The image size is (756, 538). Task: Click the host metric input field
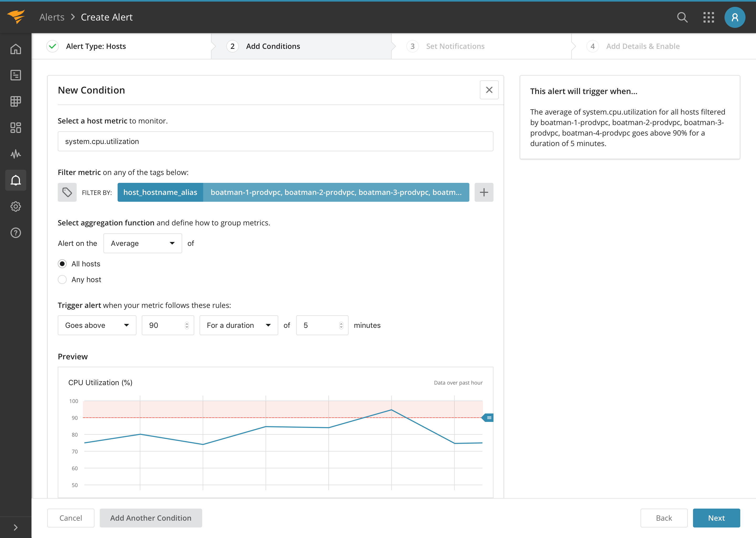275,141
